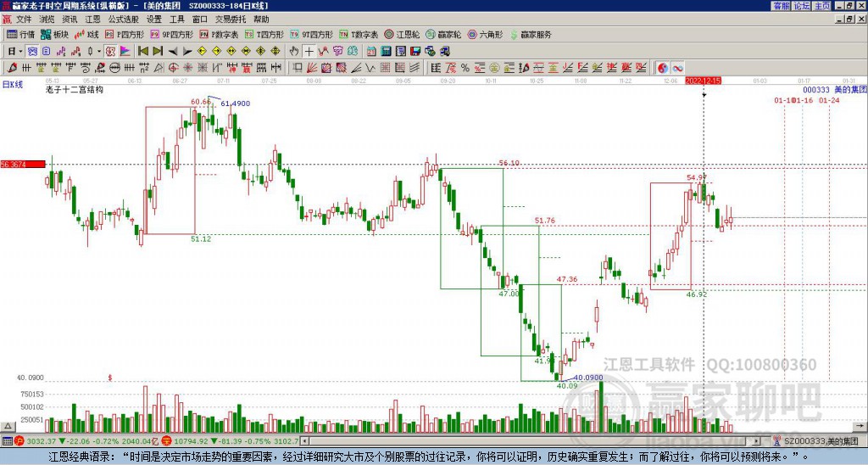The image size is (868, 465).
Task: Click the black left arrow icon
Action: click(173, 51)
